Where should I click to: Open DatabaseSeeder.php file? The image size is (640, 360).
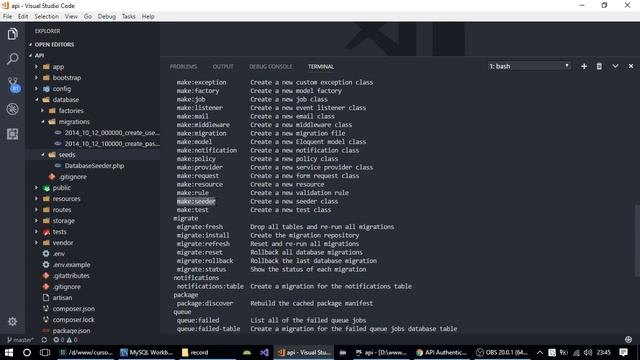point(93,166)
